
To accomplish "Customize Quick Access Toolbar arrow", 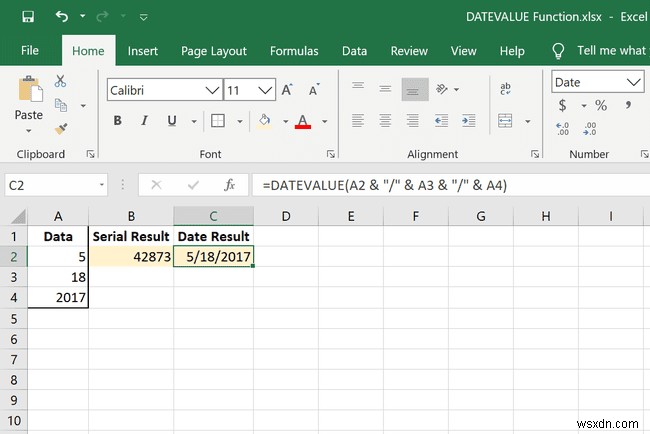I will click(x=143, y=17).
